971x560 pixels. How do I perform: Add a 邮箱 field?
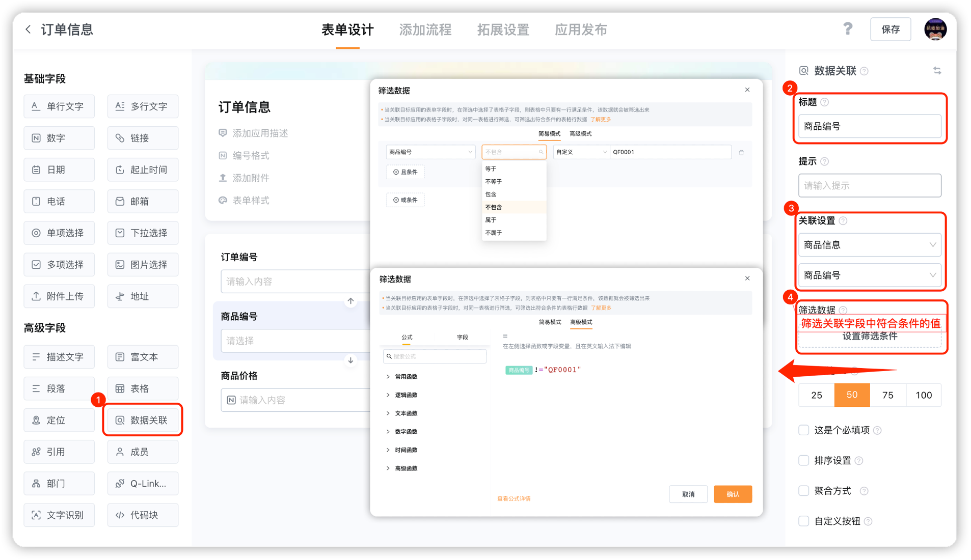tap(143, 201)
